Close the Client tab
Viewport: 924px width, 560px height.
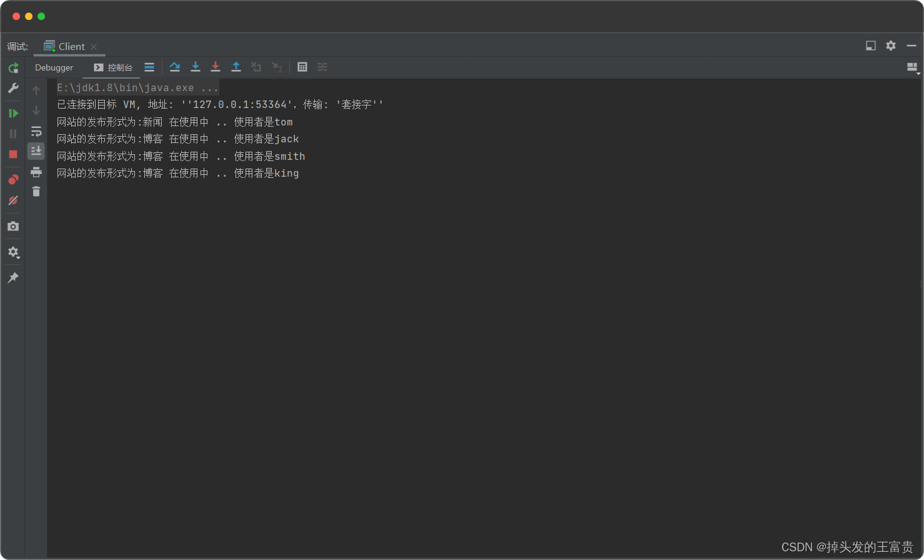pyautogui.click(x=94, y=47)
